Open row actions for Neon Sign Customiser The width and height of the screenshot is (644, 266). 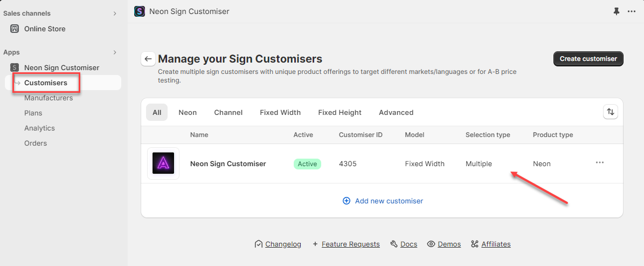click(x=600, y=163)
